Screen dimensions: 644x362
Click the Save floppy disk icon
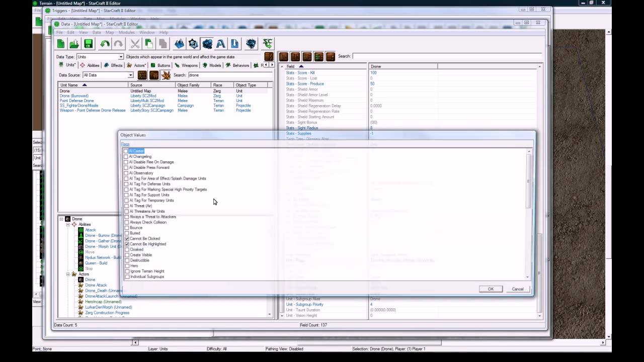coord(88,44)
